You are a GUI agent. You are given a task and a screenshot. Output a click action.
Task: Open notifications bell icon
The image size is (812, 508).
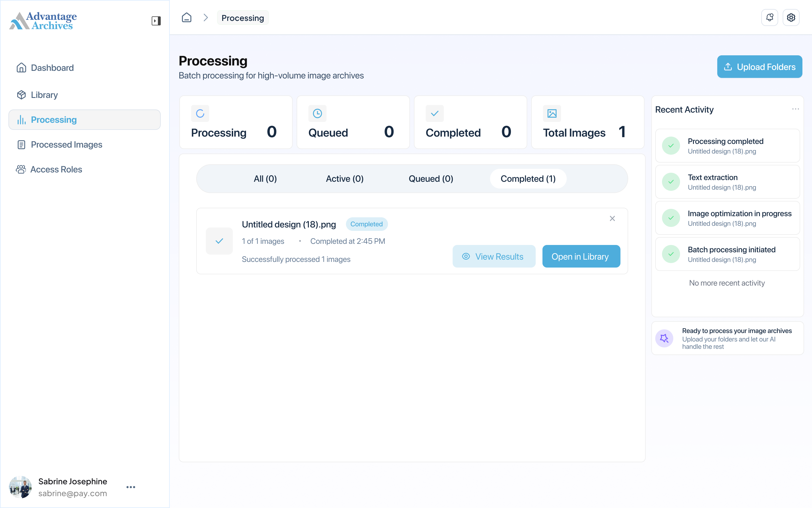[770, 17]
